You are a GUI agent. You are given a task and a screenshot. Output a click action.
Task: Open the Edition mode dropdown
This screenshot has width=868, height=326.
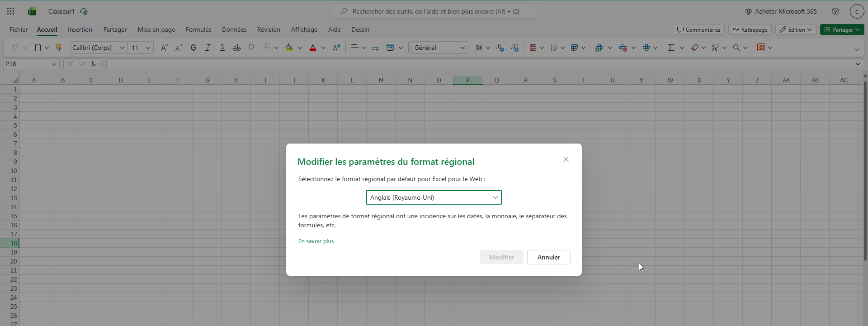point(796,29)
